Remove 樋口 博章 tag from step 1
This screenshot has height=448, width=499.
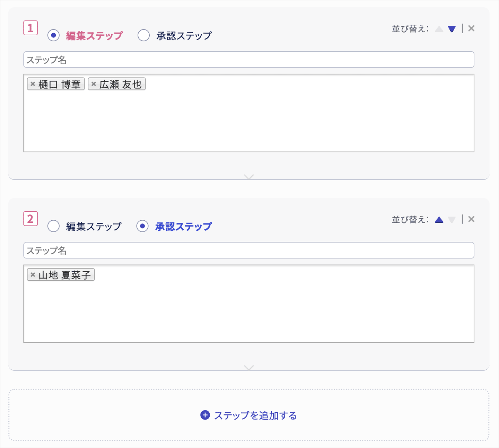click(x=33, y=84)
